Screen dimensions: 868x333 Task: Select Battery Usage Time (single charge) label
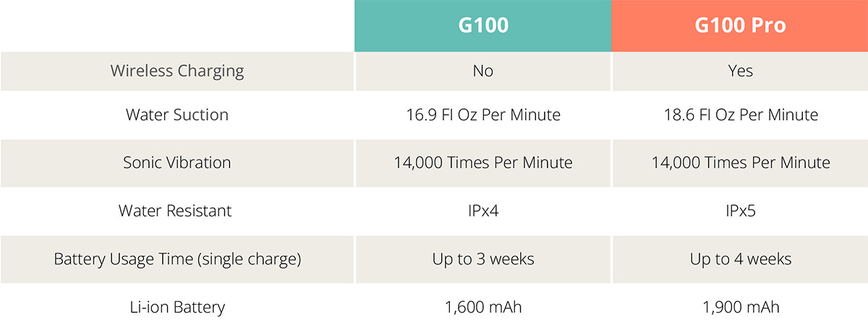(x=177, y=259)
